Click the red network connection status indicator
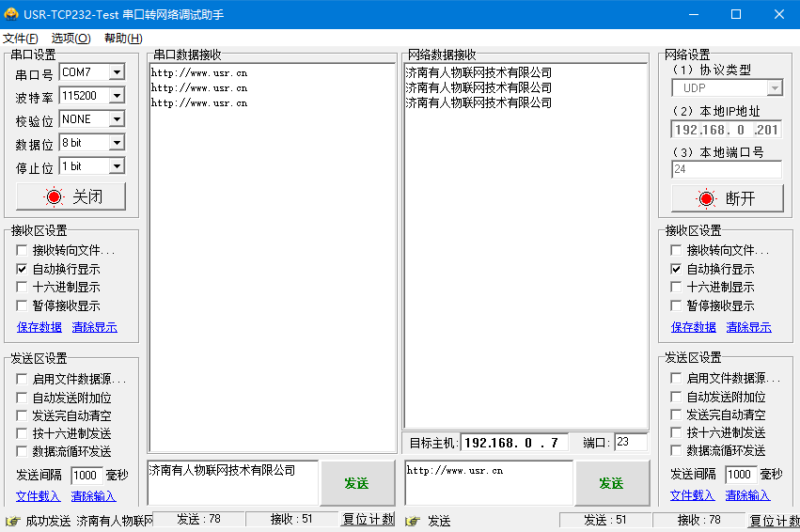The image size is (800, 532). click(706, 198)
